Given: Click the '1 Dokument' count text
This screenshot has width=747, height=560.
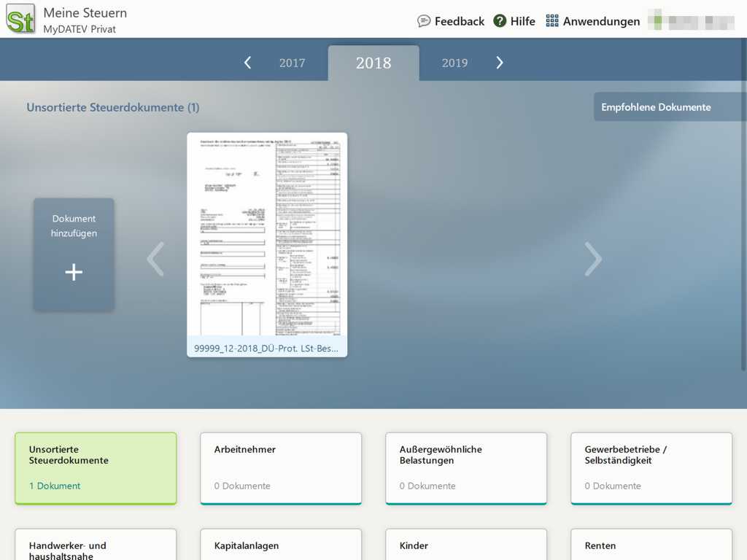Looking at the screenshot, I should (x=55, y=486).
